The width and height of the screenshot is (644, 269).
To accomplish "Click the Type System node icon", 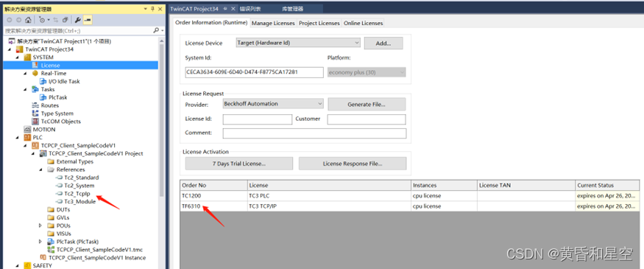I will (35, 113).
